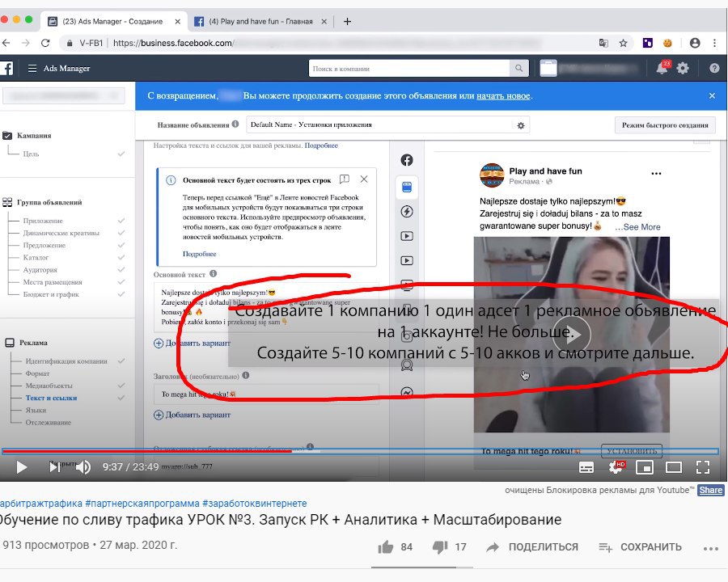728x582 pixels.
Task: Open #партнерскаяпрограмма hashtag link
Action: tap(142, 503)
